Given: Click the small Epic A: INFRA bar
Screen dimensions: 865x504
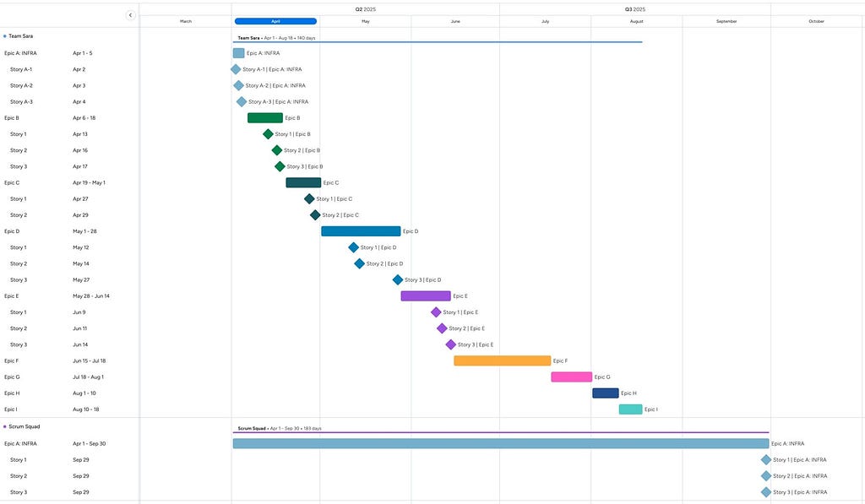Looking at the screenshot, I should [x=238, y=53].
